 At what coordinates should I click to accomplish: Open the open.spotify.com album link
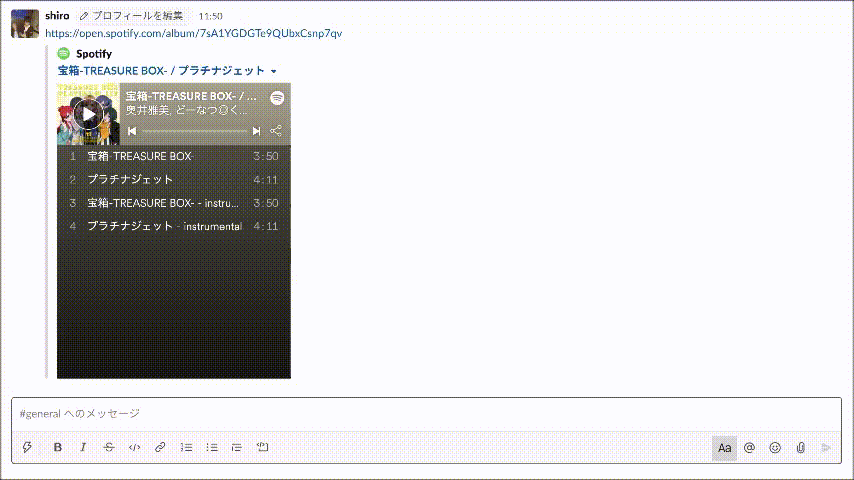193,33
